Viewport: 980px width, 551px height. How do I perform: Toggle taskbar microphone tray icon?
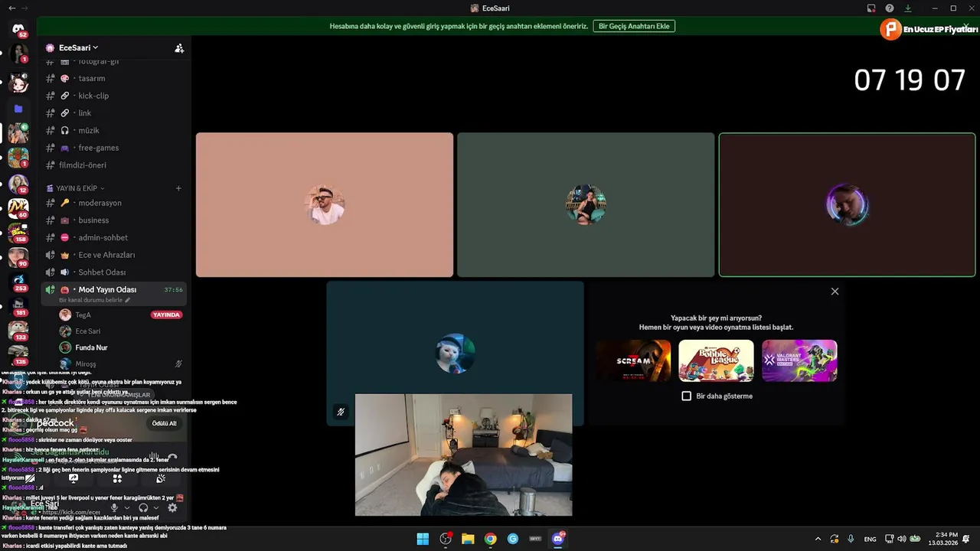[x=851, y=539]
